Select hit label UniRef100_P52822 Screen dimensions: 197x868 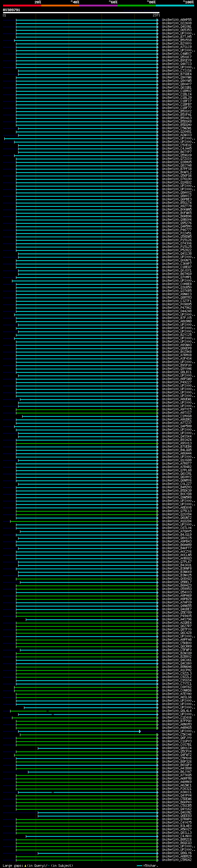click(x=177, y=250)
